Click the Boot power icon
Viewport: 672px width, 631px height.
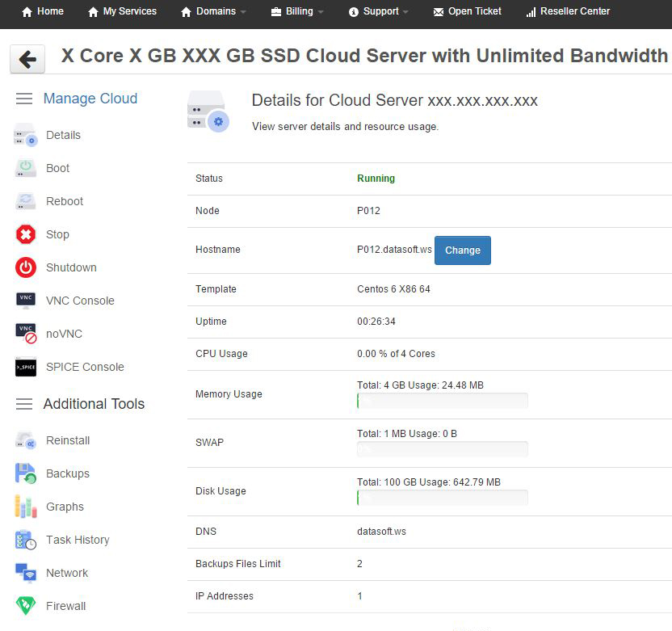(25, 168)
